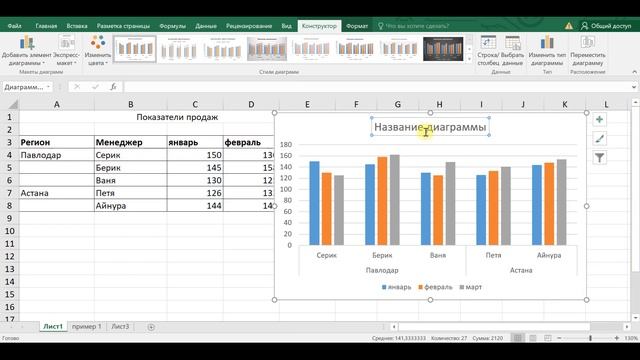640x360 pixels.
Task: Switch to Page Layout view icon
Action: (x=533, y=338)
